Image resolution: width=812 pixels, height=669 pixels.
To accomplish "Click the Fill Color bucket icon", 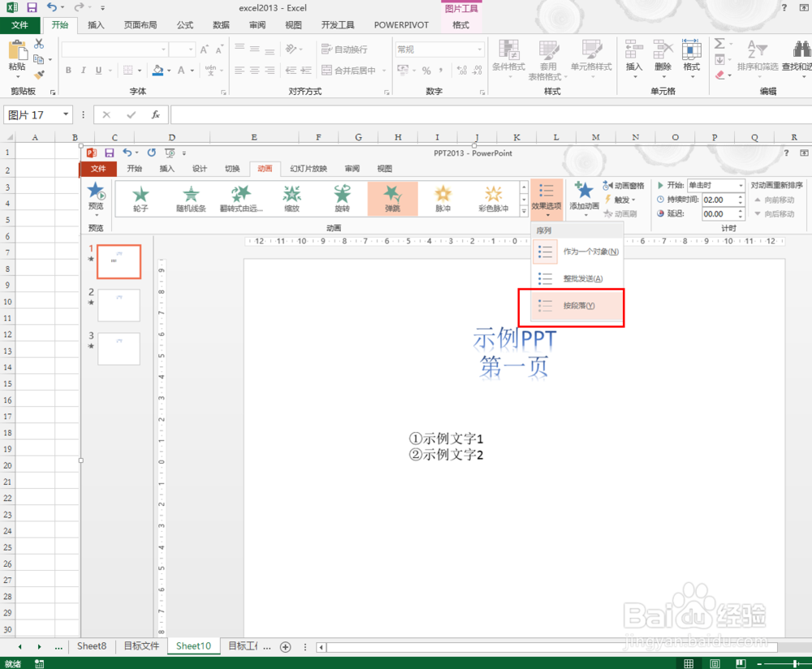I will (x=158, y=70).
